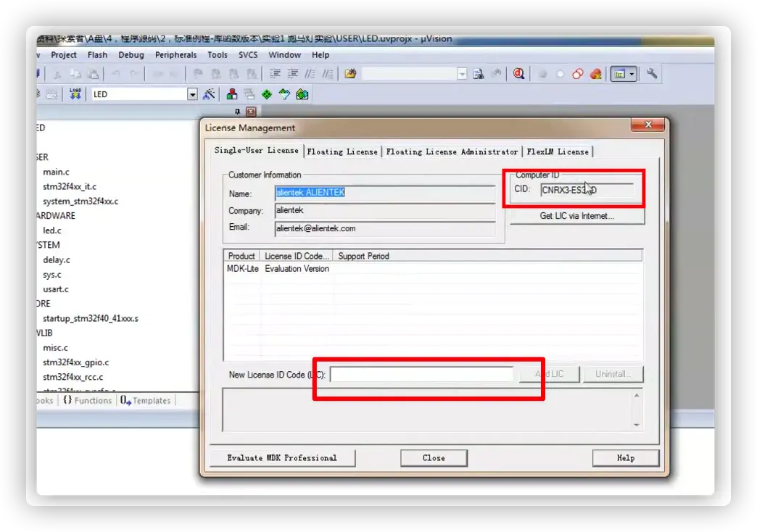Open the Pack Installer icon
The image size is (757, 532).
coord(302,94)
